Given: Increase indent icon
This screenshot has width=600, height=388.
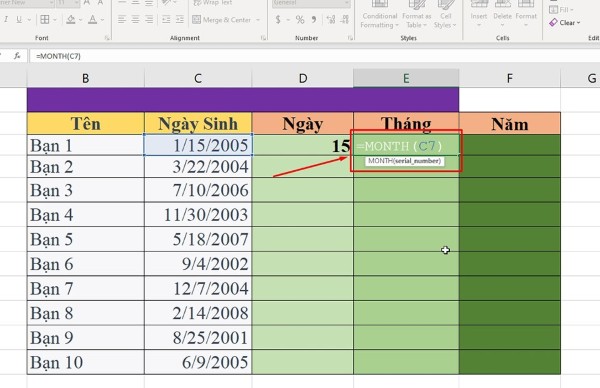Looking at the screenshot, I should [x=180, y=20].
